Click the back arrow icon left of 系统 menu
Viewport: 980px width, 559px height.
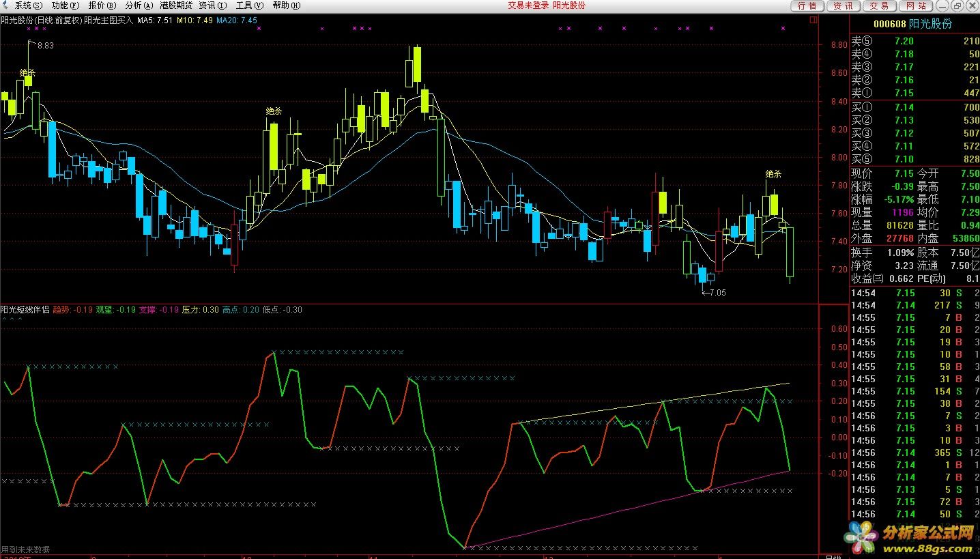tap(7, 5)
